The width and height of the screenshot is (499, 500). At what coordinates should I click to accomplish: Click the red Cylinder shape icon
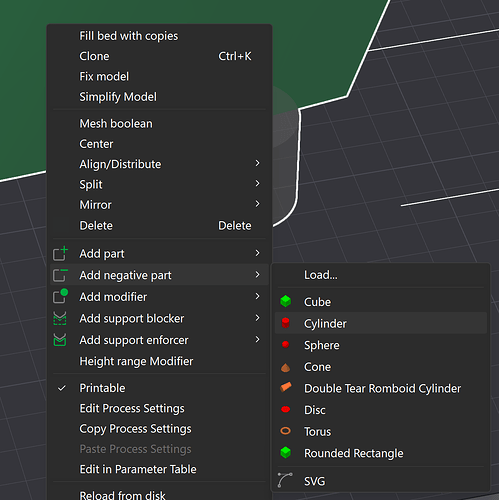tap(285, 323)
